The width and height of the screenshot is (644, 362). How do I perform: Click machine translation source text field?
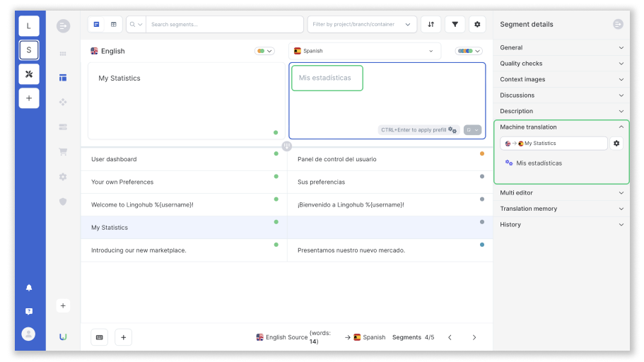(554, 144)
